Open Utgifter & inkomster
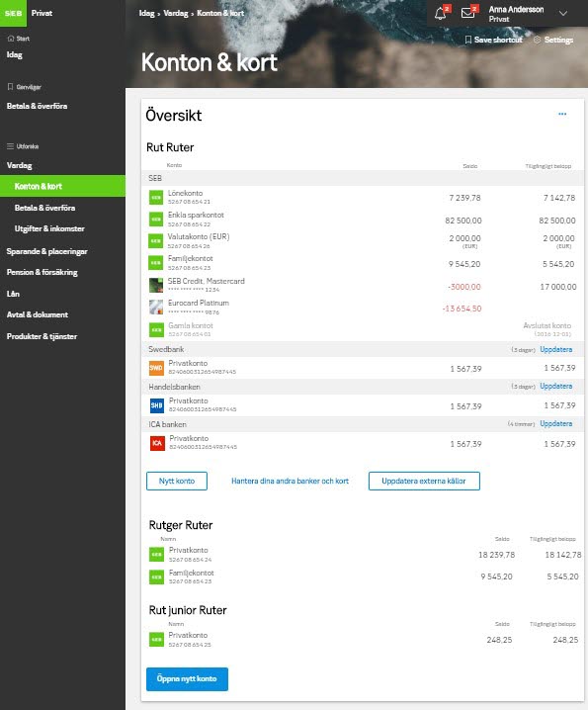 click(x=49, y=228)
